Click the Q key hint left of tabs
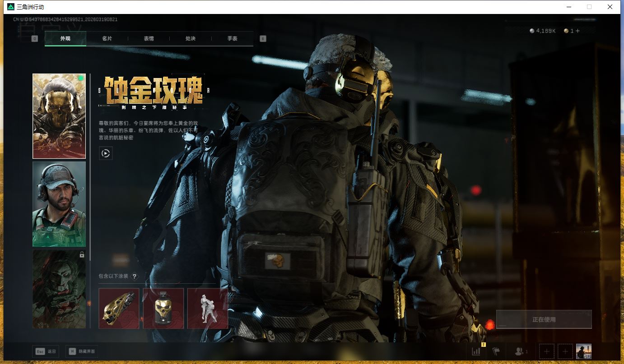 [35, 39]
